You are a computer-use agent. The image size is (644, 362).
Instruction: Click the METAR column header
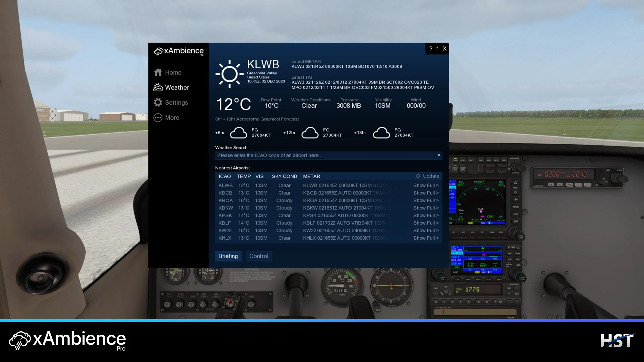click(311, 176)
